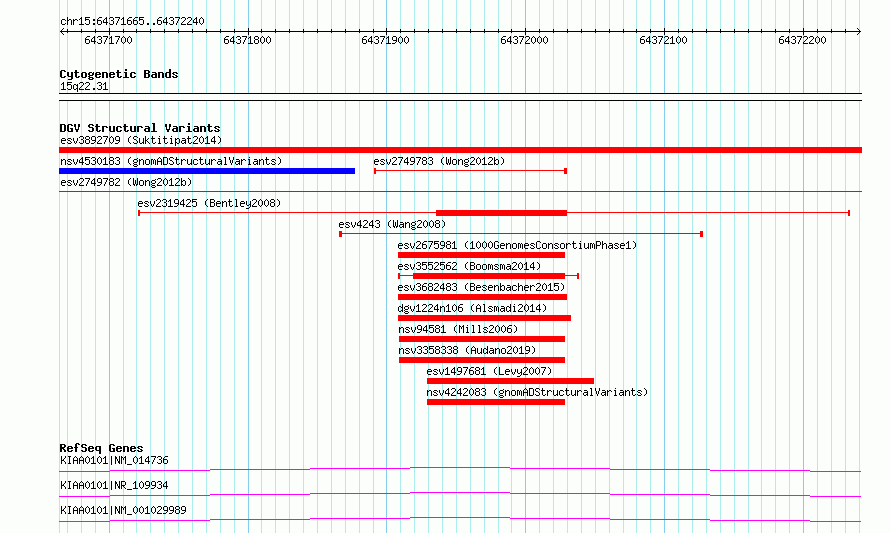Click ruler position 64371700

[108, 40]
